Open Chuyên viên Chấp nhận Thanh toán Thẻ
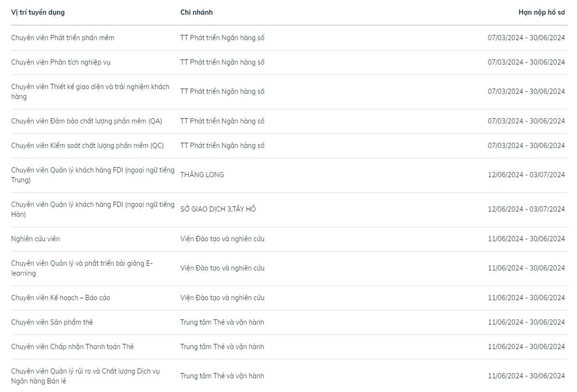 pos(72,347)
